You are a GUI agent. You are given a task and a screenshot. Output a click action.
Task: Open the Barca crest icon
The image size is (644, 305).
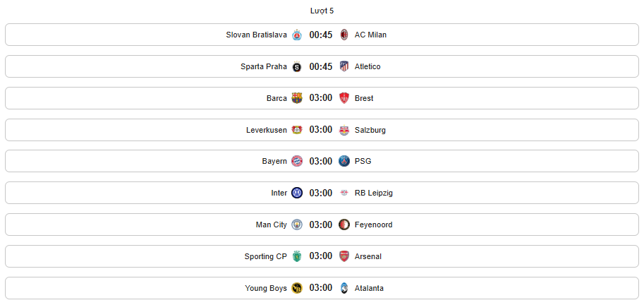click(x=296, y=98)
